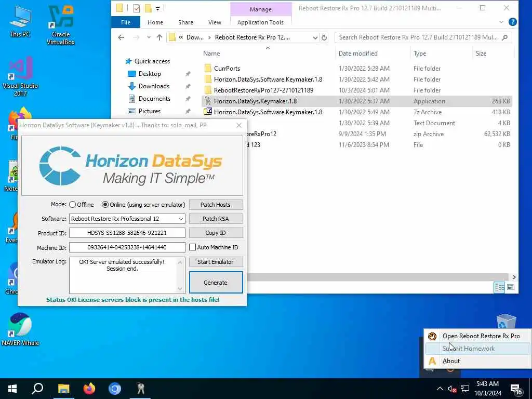Click the Copy ID button
Viewport: 532px width, 399px height.
[x=216, y=233]
